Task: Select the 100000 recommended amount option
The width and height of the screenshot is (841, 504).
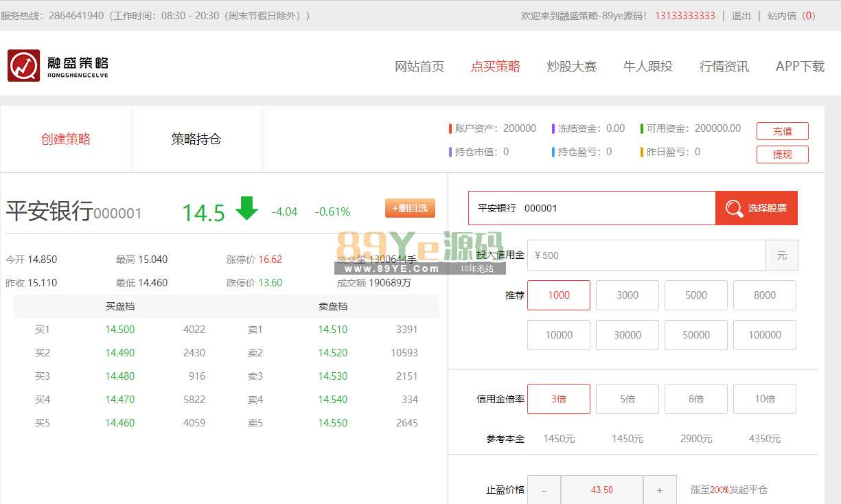Action: click(765, 335)
